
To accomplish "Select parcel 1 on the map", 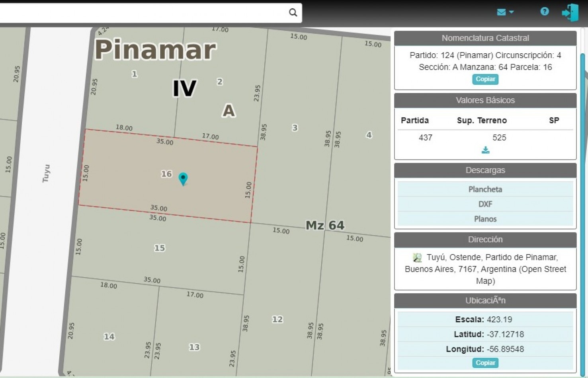I will coord(135,74).
